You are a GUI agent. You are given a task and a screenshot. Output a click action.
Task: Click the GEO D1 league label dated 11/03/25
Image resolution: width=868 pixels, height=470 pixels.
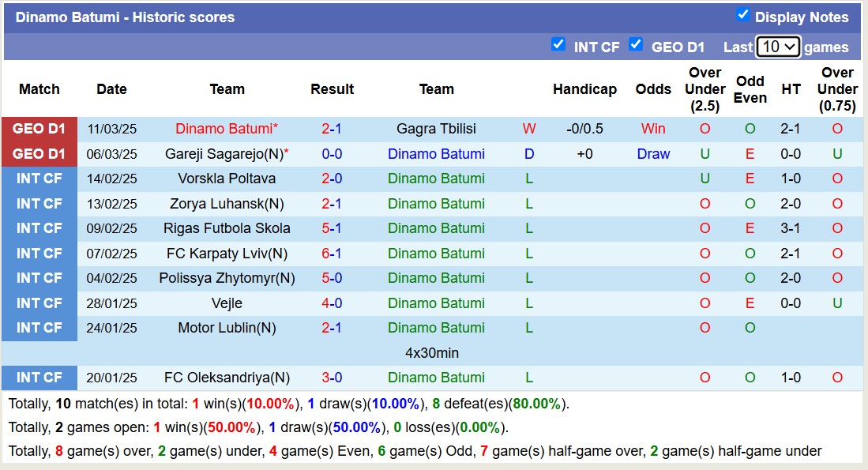pos(39,129)
